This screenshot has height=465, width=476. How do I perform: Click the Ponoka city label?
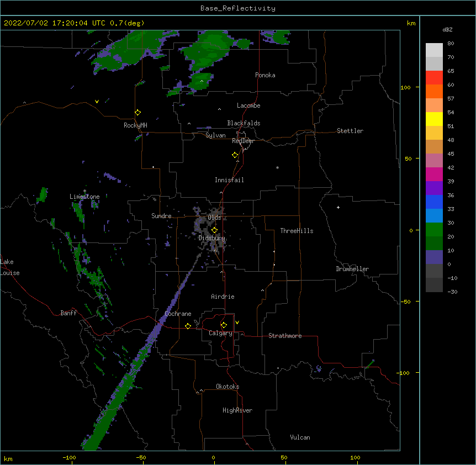(x=265, y=75)
